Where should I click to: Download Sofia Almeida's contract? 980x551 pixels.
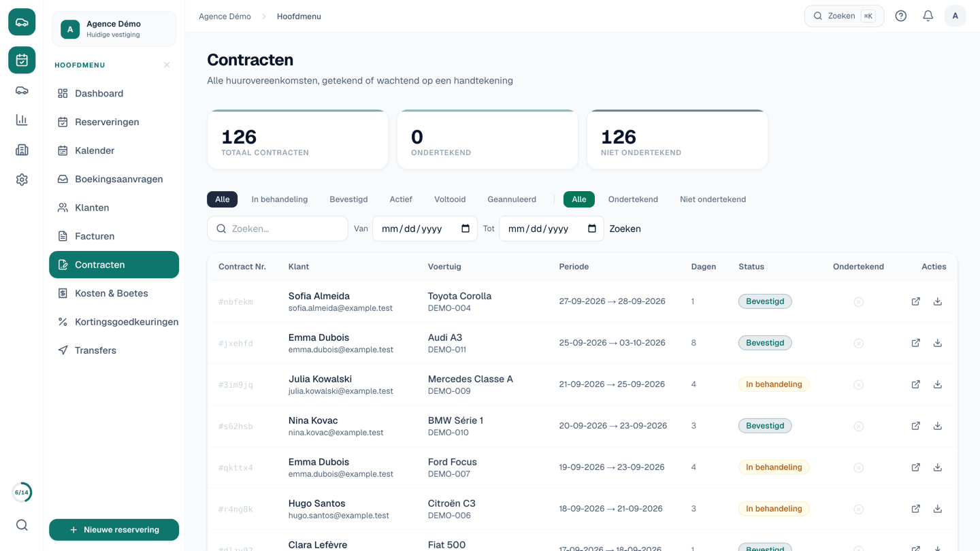tap(937, 301)
